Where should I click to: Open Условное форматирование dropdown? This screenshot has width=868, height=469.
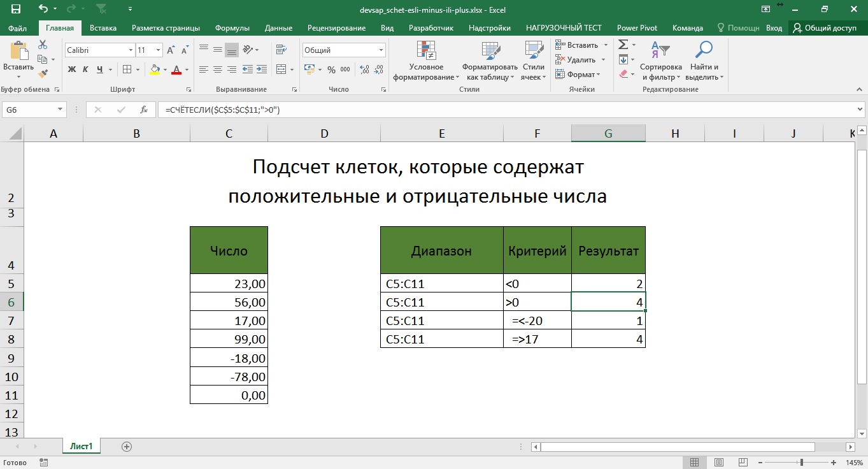tap(426, 61)
